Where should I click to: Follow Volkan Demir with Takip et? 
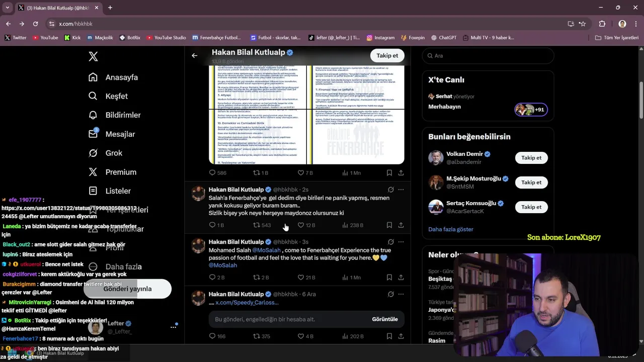pyautogui.click(x=531, y=158)
